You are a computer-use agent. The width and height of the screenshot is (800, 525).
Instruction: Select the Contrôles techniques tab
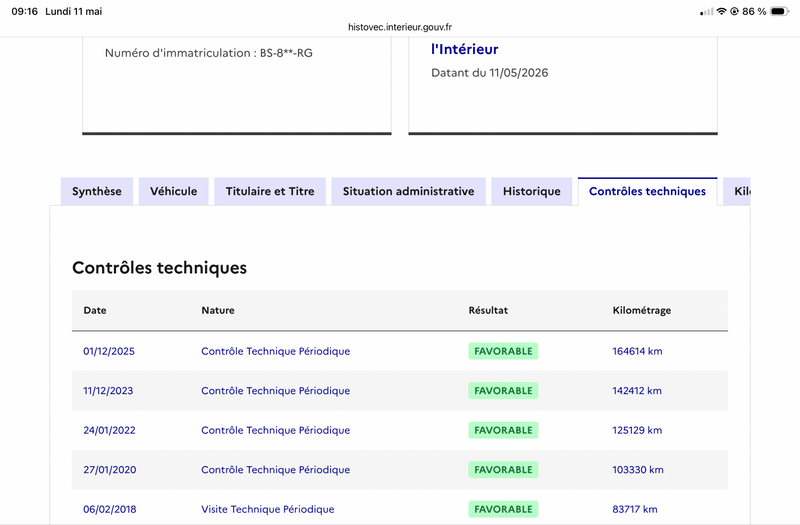(x=647, y=191)
